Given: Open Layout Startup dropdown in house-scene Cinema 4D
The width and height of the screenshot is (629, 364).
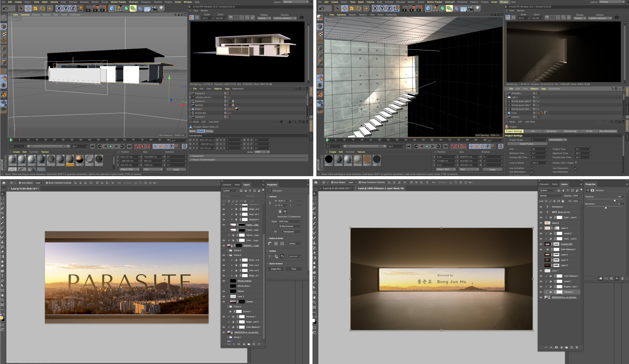Looking at the screenshot, I should pyautogui.click(x=296, y=2).
